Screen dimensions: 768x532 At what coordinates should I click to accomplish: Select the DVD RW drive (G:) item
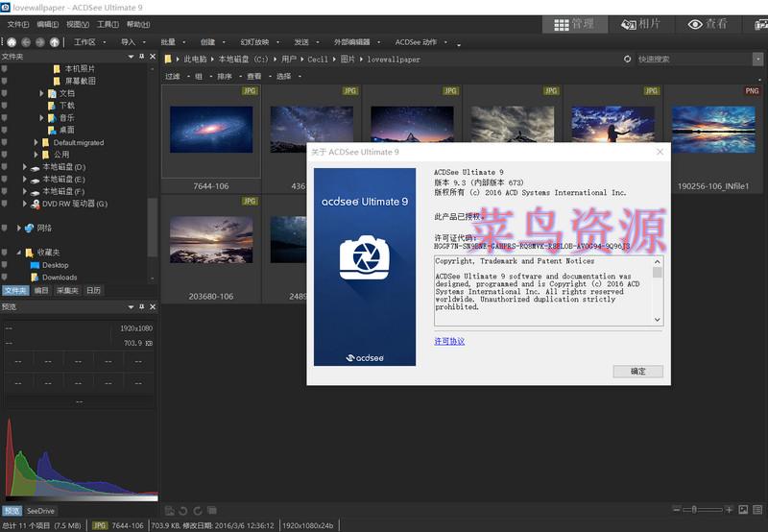[x=68, y=204]
